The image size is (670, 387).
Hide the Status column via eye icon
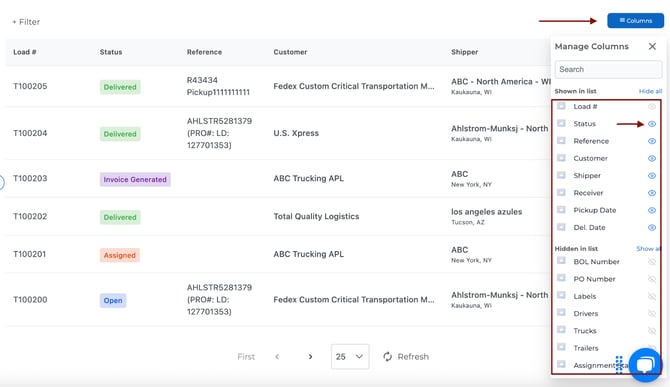[x=652, y=124]
